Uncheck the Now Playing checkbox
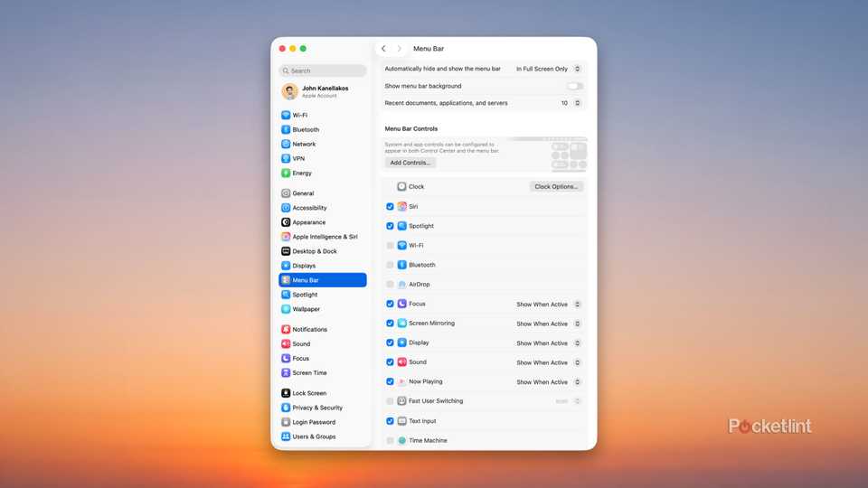Viewport: 868px width, 488px height. (390, 381)
